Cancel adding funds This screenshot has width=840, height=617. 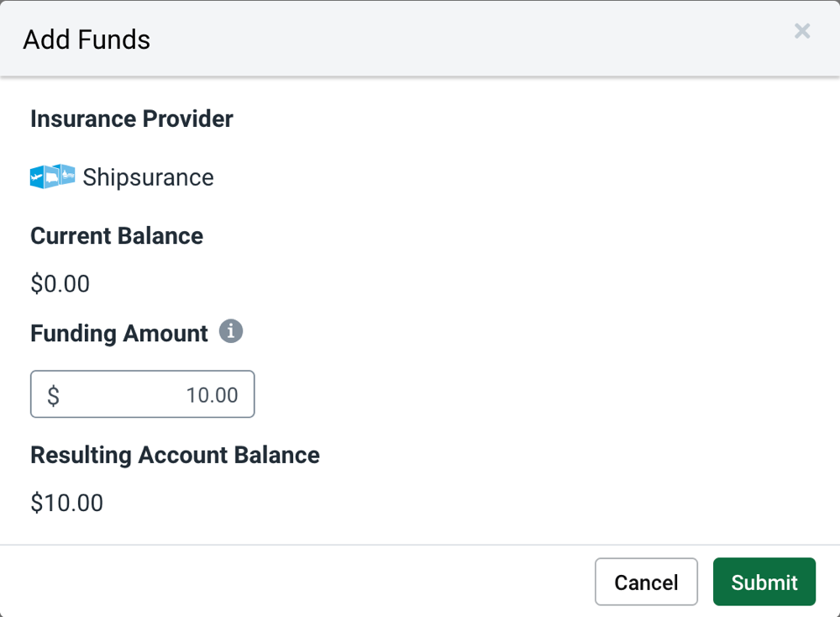(646, 582)
